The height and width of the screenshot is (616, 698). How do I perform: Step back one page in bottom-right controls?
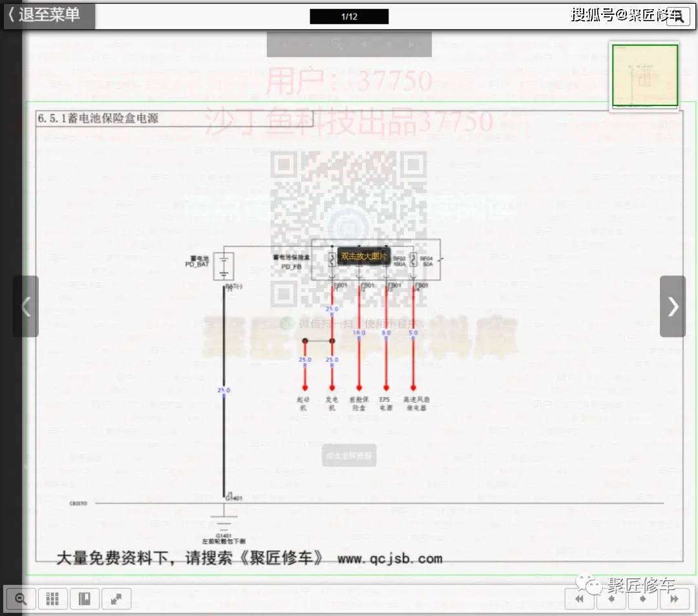[x=611, y=599]
